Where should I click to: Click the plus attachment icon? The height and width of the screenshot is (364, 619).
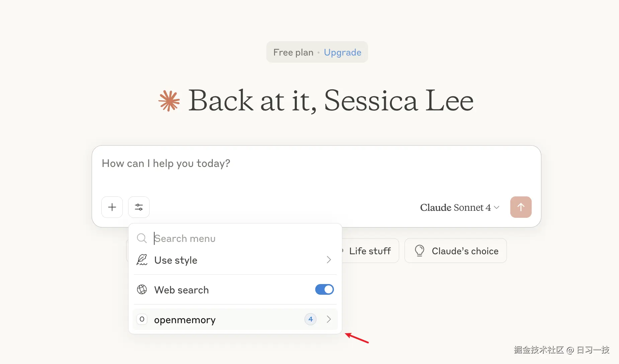click(112, 207)
